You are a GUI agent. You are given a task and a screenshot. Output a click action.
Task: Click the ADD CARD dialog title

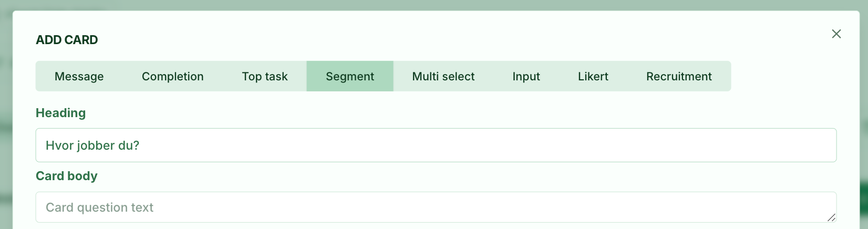(67, 40)
